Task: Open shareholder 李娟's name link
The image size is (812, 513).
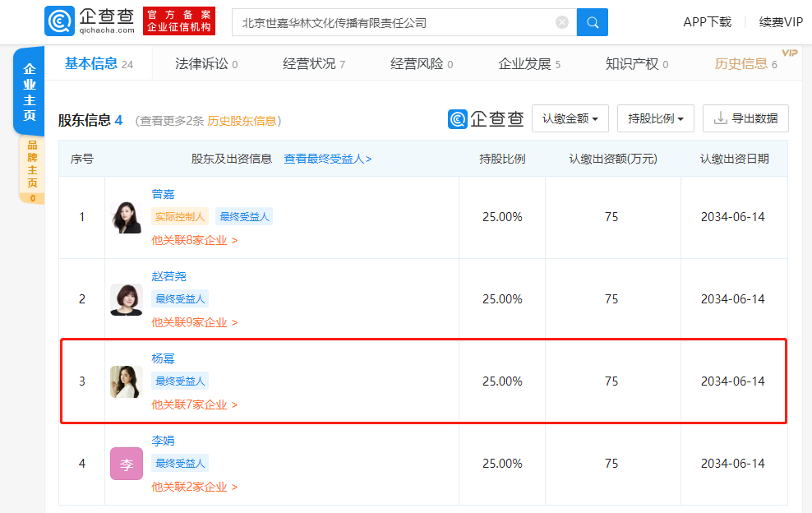Action: tap(163, 441)
